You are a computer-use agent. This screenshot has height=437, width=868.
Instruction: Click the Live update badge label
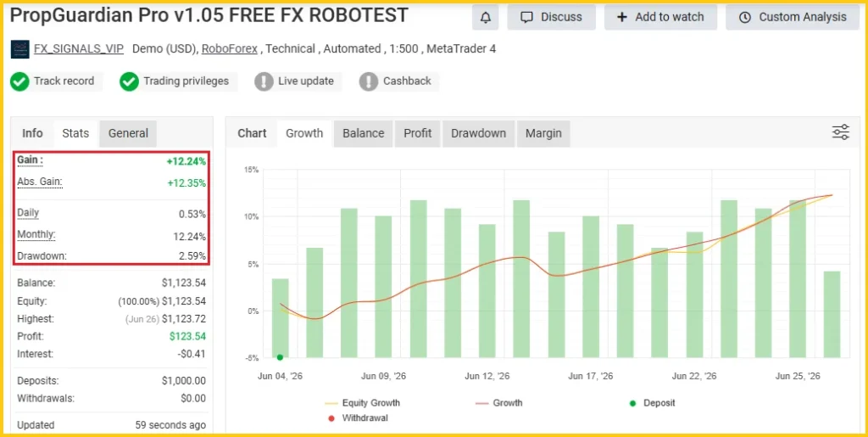(305, 81)
